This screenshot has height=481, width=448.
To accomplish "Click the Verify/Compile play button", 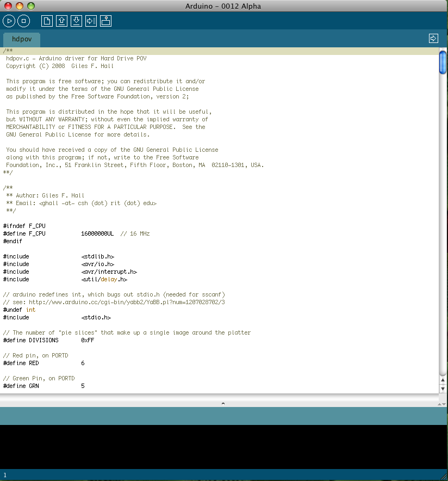I will pos(9,21).
